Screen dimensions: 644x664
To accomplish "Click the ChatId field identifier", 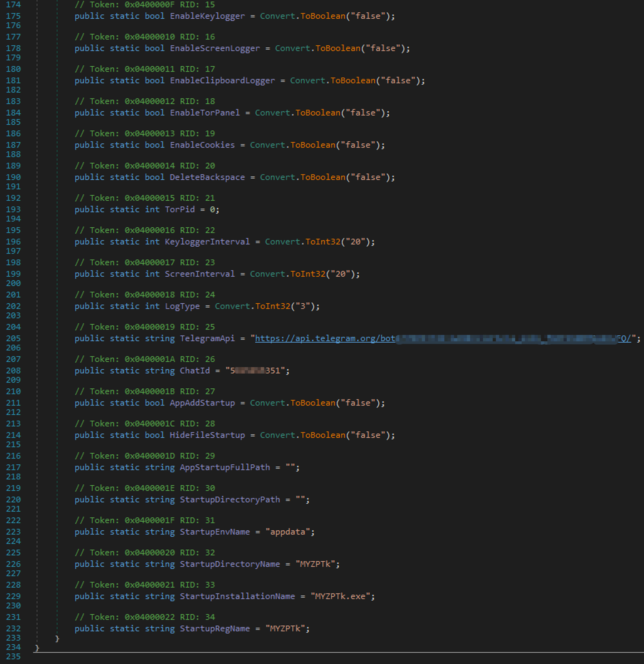I will (x=194, y=371).
